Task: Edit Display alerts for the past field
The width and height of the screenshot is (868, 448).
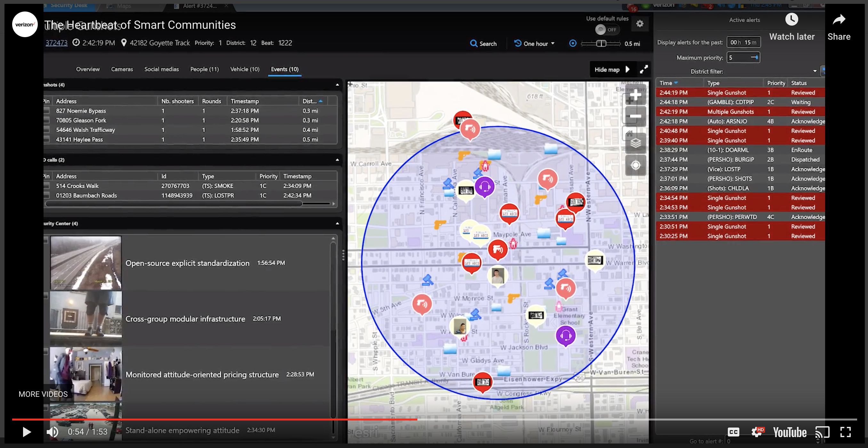Action: (743, 42)
